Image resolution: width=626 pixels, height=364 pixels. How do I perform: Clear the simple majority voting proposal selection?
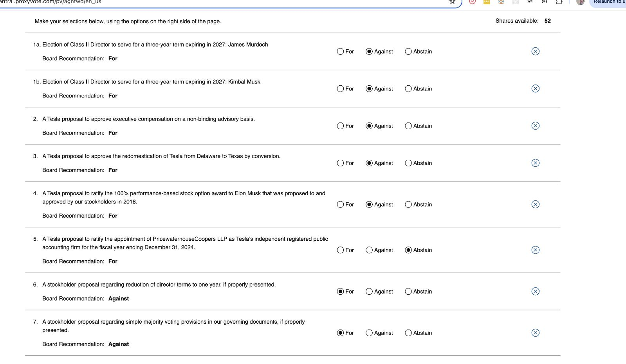pos(535,333)
